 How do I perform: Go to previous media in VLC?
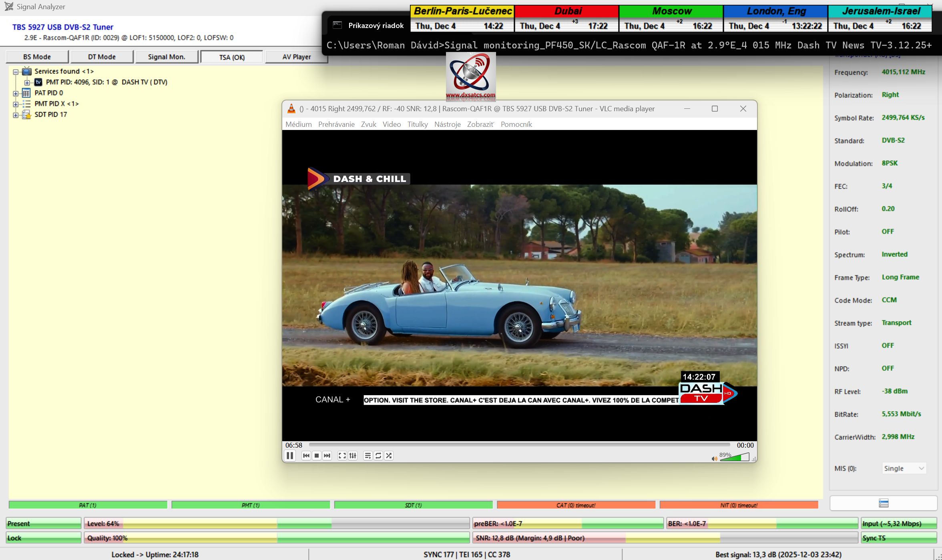306,456
